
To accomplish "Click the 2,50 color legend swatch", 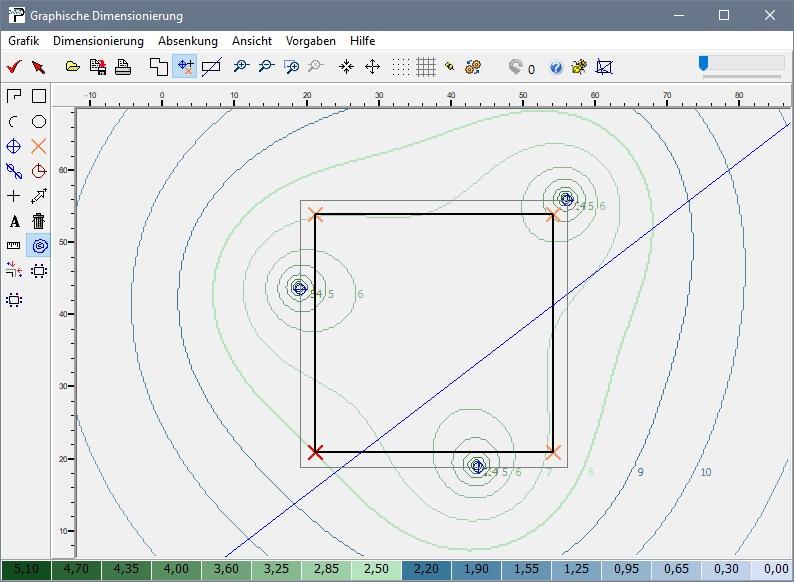I will pos(376,570).
